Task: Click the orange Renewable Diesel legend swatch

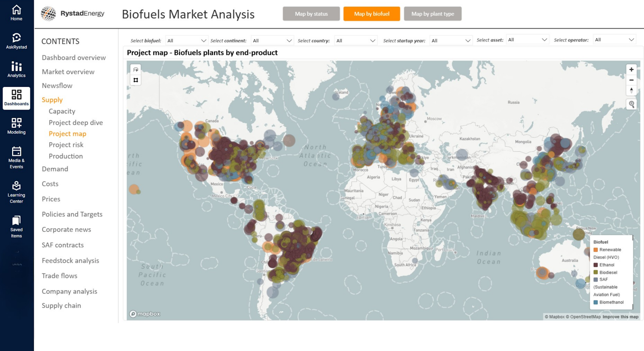Action: tap(596, 250)
